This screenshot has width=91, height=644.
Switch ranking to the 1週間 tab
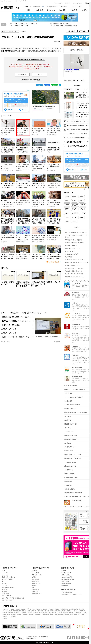pyautogui.click(x=77, y=89)
